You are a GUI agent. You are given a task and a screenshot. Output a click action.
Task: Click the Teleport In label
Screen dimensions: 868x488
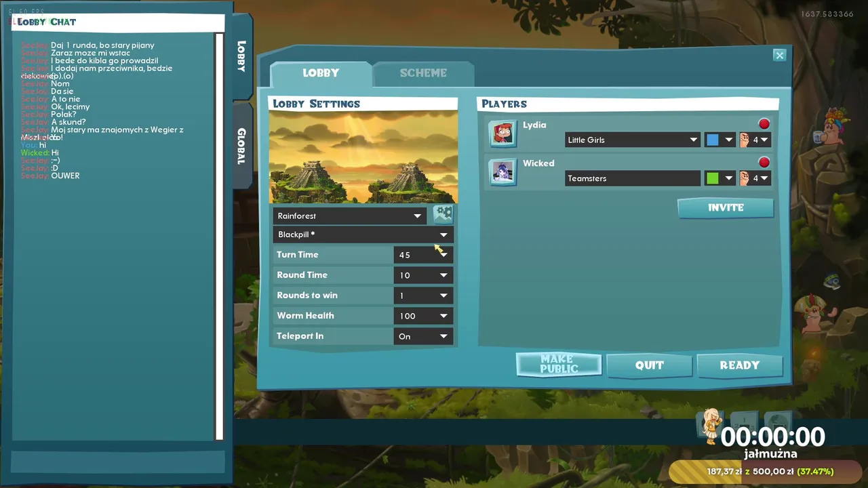pyautogui.click(x=300, y=336)
